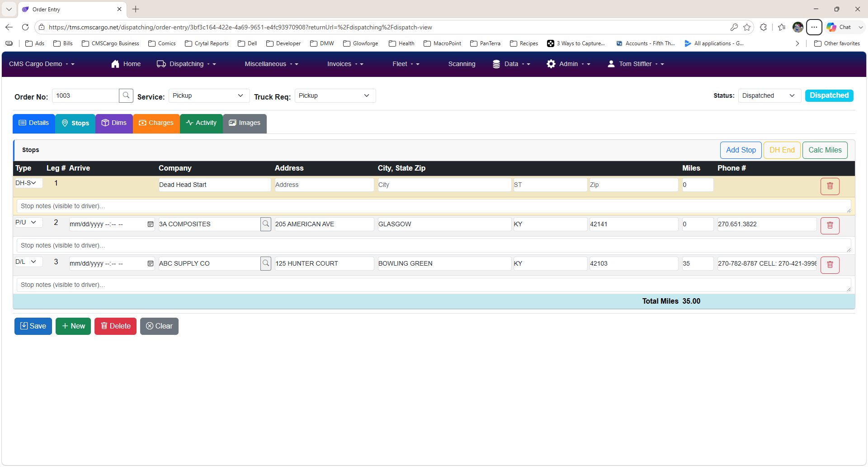This screenshot has width=868, height=467.
Task: Open calendar picker for leg 2 arrival
Action: tap(151, 224)
